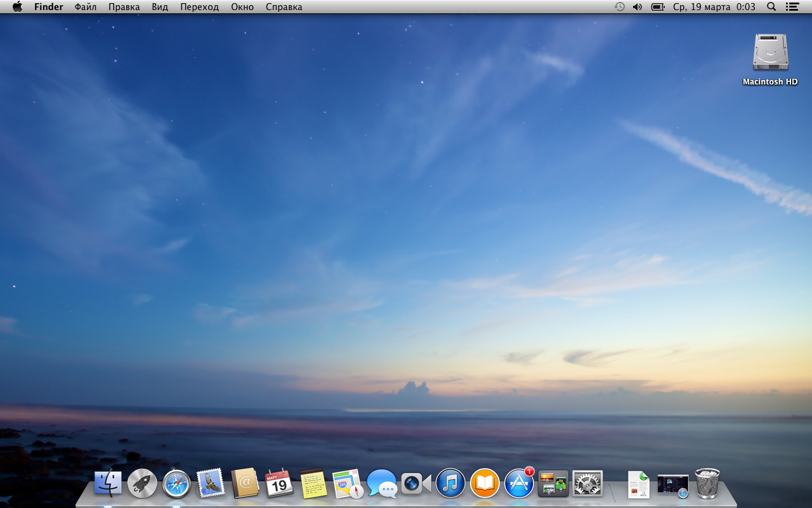Launch Safari from the Dock
The image size is (812, 508).
pos(176,484)
